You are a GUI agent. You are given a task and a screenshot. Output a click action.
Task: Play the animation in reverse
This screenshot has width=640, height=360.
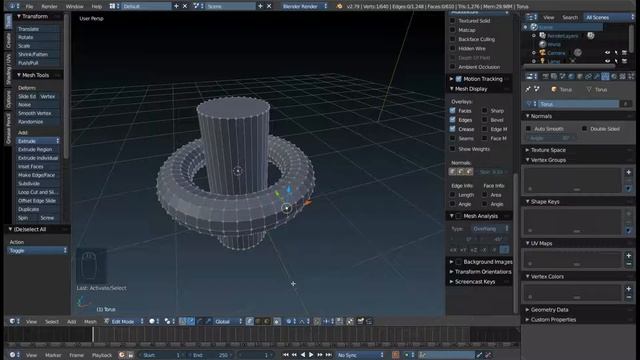pyautogui.click(x=302, y=355)
